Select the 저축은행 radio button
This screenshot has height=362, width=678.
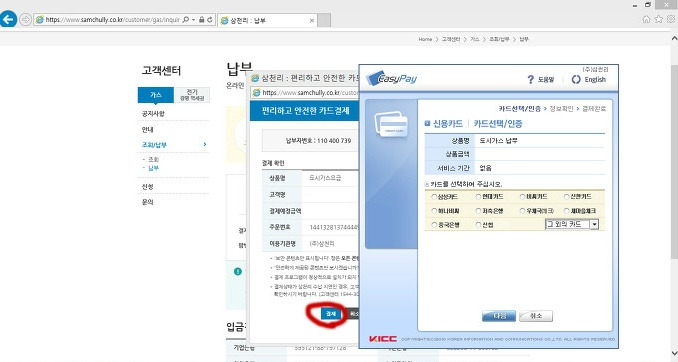click(478, 211)
